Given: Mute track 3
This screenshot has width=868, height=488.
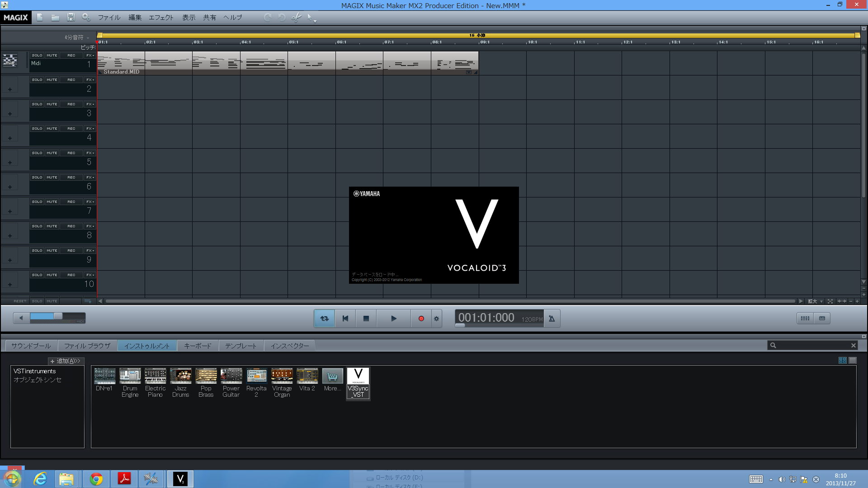Looking at the screenshot, I should coord(52,104).
